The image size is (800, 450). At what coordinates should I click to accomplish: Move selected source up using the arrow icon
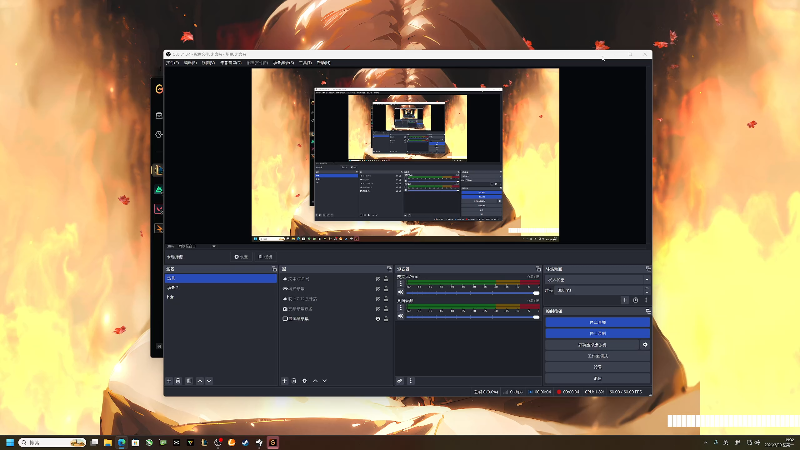tap(315, 381)
